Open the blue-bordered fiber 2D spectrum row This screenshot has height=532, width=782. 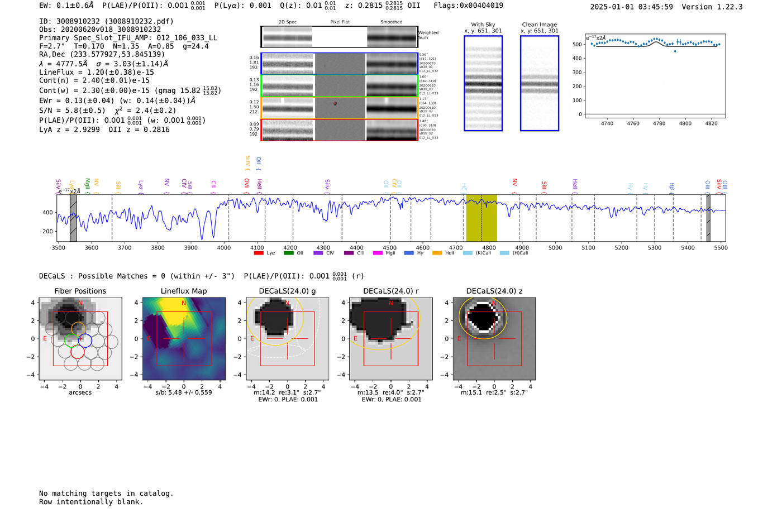(x=339, y=64)
